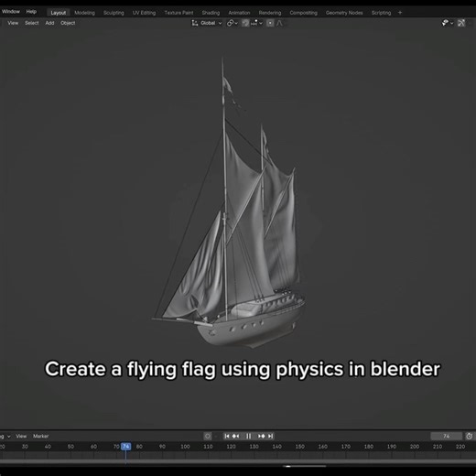The width and height of the screenshot is (476, 476).
Task: Open the auto keyframing options dropdown
Action: 216,437
